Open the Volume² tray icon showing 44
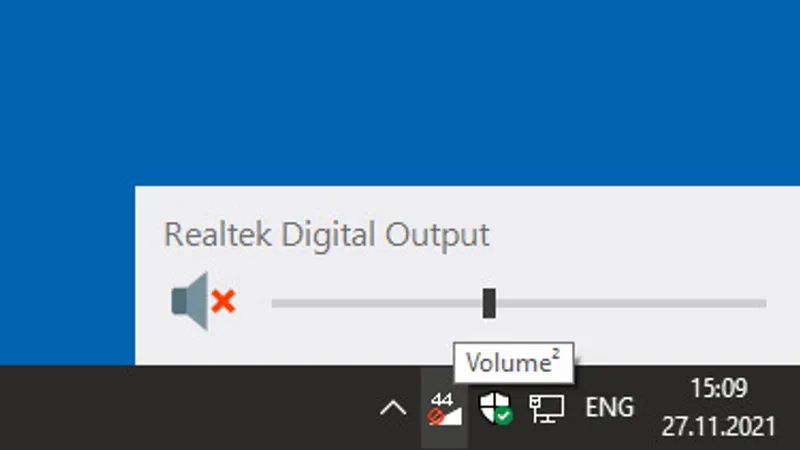800x450 pixels. click(444, 408)
